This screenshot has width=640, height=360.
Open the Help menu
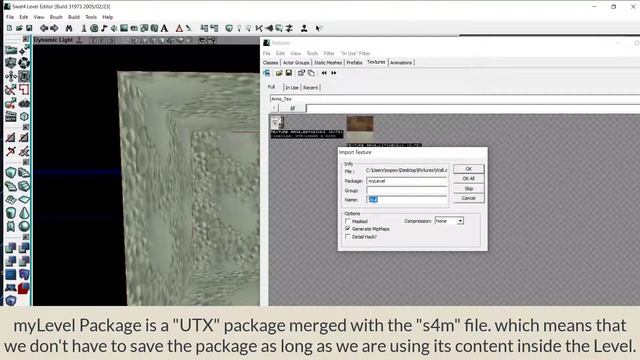[x=108, y=17]
